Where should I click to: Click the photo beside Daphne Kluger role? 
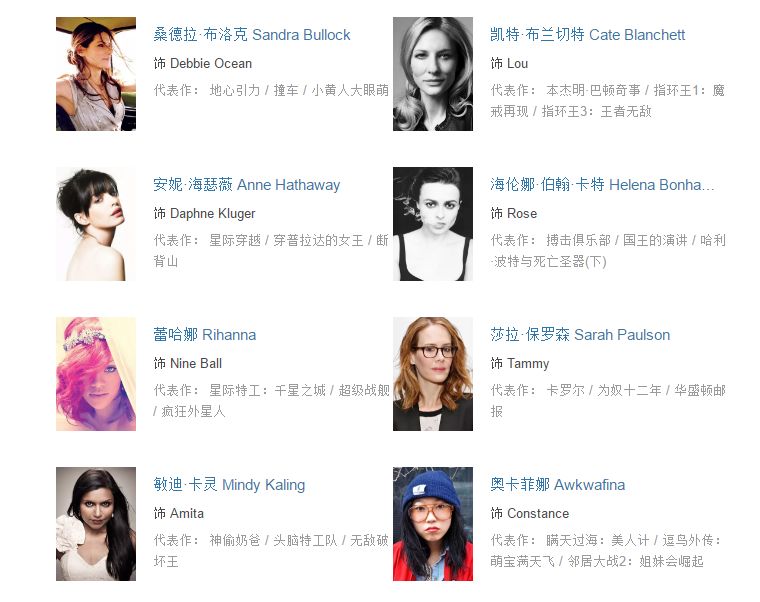(x=96, y=224)
